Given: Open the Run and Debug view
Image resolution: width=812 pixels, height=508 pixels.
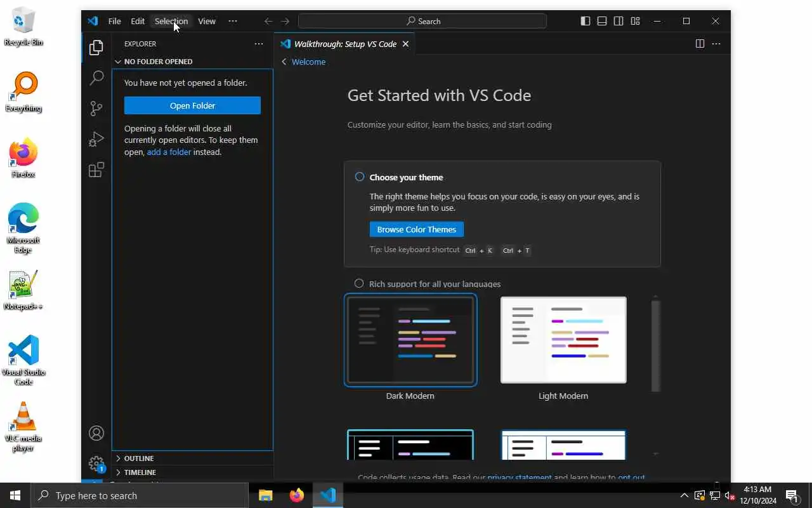Looking at the screenshot, I should [x=96, y=138].
